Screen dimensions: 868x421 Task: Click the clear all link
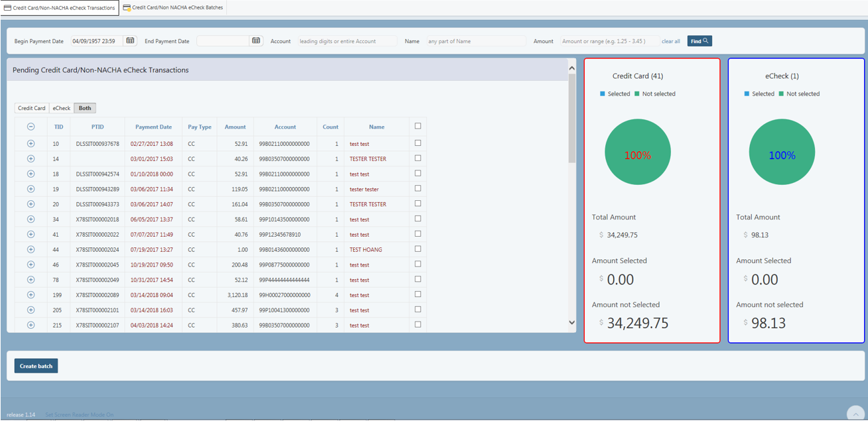[670, 41]
